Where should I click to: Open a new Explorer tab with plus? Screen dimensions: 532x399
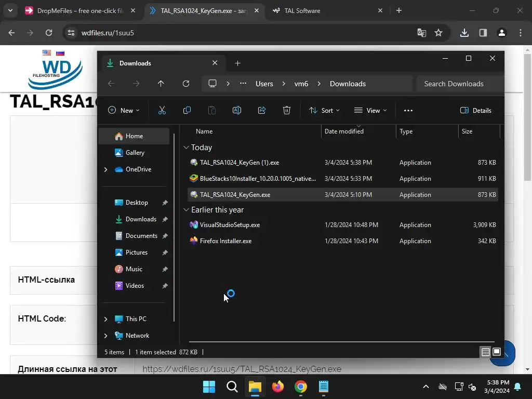[x=237, y=63]
